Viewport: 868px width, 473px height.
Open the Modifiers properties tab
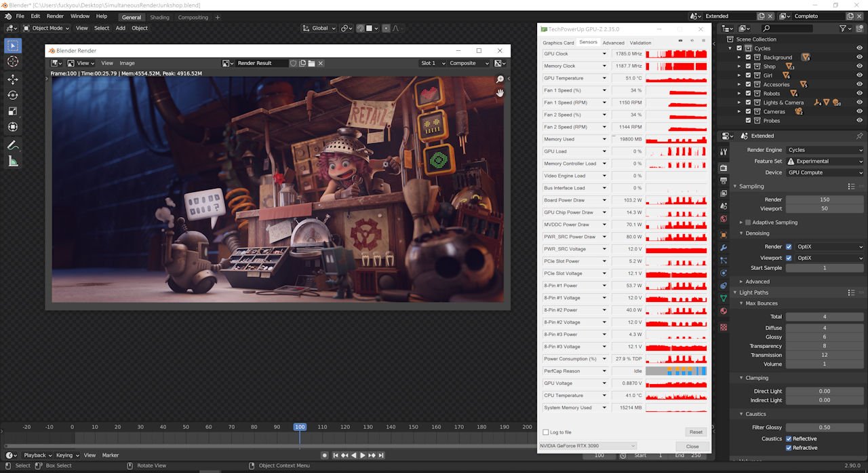coord(724,248)
